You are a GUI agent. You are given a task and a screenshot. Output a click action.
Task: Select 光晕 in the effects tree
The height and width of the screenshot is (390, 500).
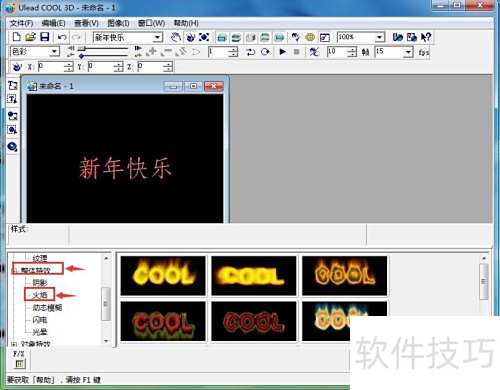tap(40, 332)
